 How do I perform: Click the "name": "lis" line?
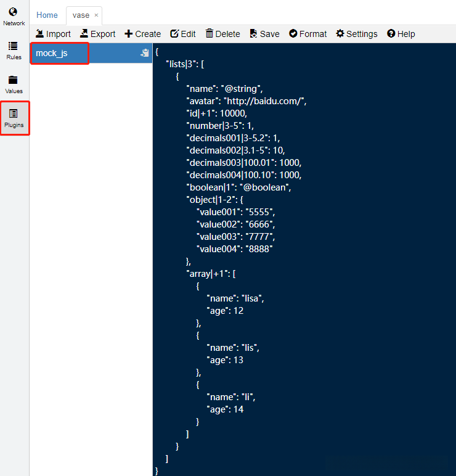tap(233, 348)
